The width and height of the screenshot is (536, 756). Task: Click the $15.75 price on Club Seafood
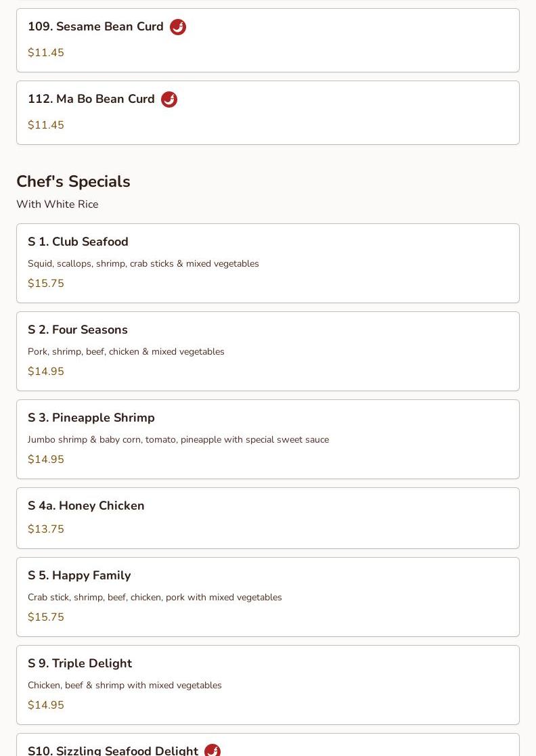click(x=46, y=284)
